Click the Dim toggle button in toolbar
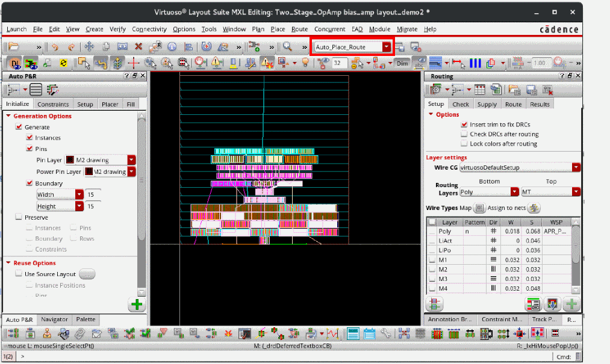Screen dimensions: 610x364 pyautogui.click(x=402, y=63)
